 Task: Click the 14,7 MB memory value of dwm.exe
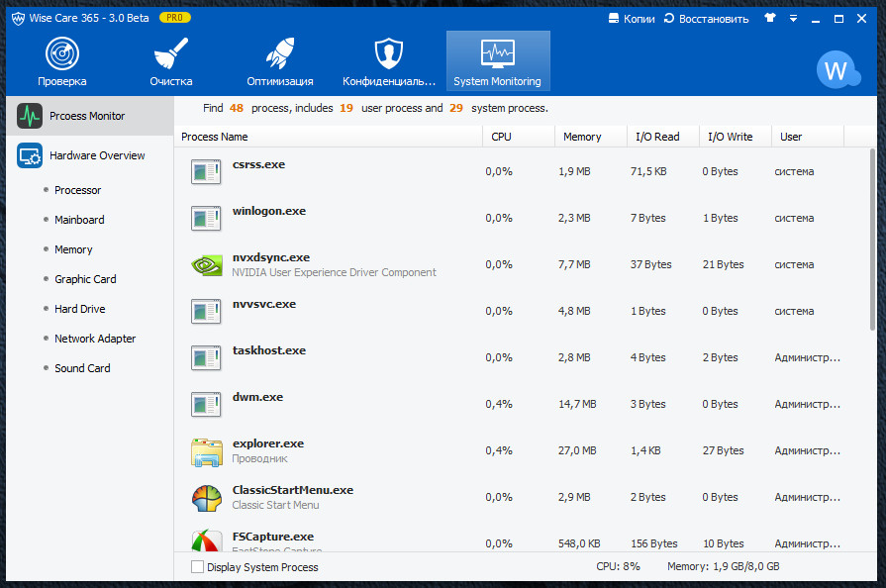pyautogui.click(x=577, y=404)
